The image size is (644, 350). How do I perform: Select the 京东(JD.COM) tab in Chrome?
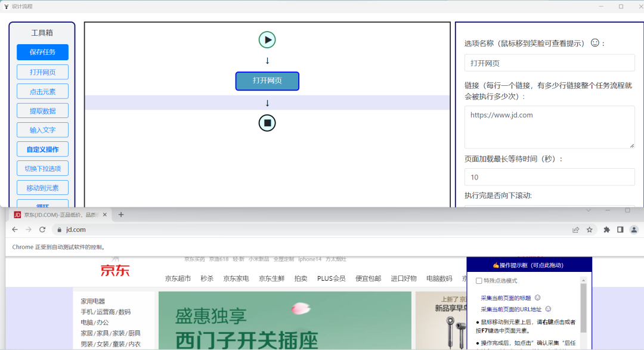click(x=61, y=215)
